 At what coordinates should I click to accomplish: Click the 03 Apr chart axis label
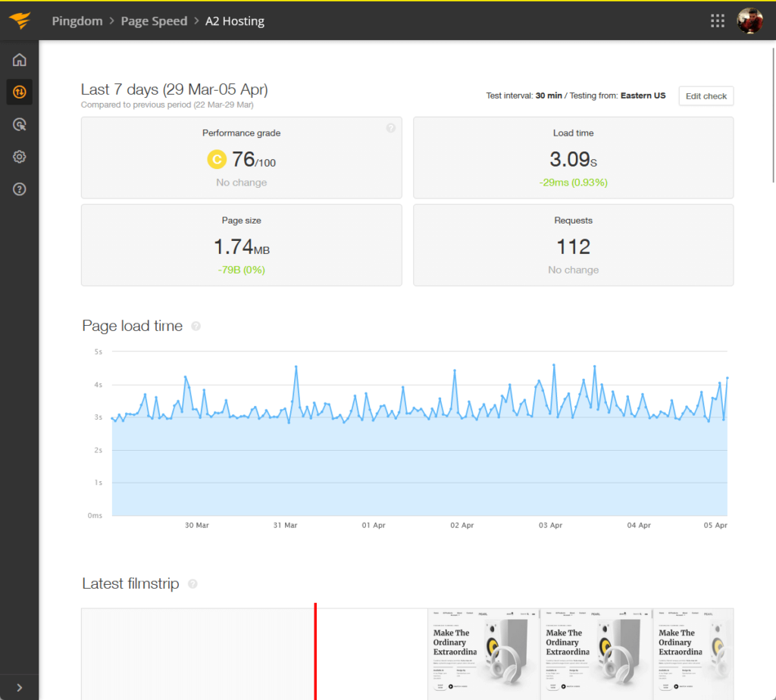click(550, 525)
